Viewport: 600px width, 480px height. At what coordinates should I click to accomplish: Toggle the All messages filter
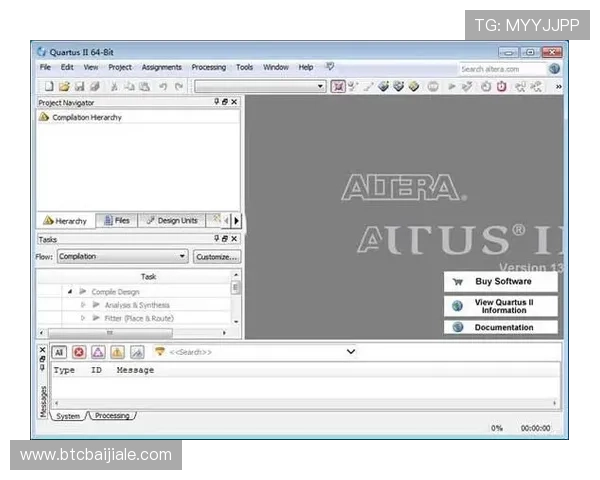click(59, 352)
